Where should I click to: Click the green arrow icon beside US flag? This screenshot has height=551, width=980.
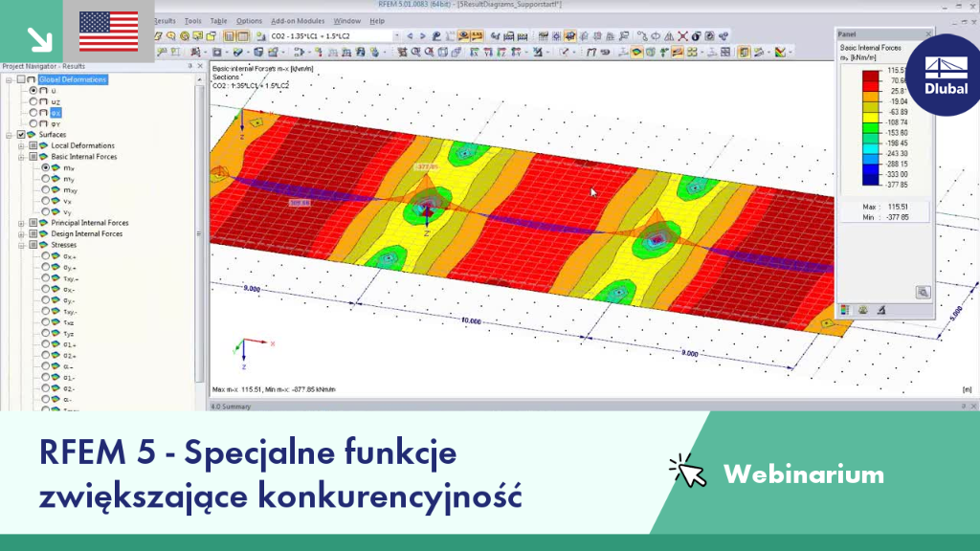tap(39, 39)
